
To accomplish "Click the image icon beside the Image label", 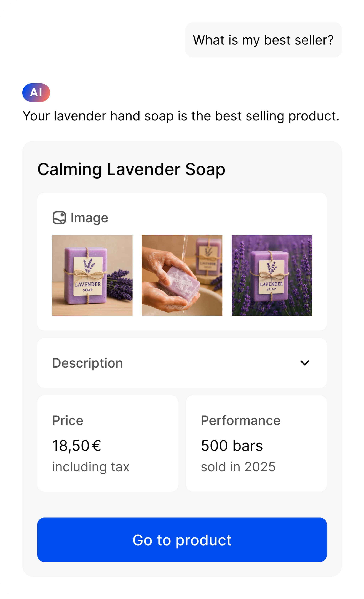I will pos(59,218).
